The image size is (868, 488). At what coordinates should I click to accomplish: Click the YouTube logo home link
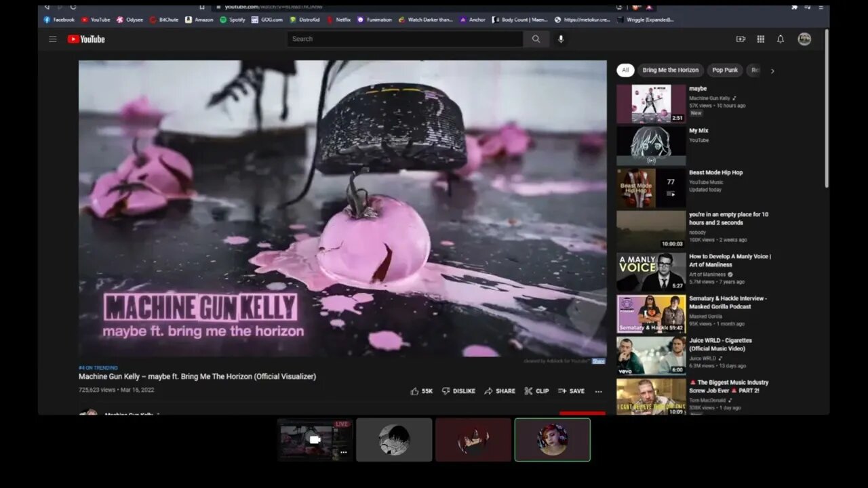point(86,39)
